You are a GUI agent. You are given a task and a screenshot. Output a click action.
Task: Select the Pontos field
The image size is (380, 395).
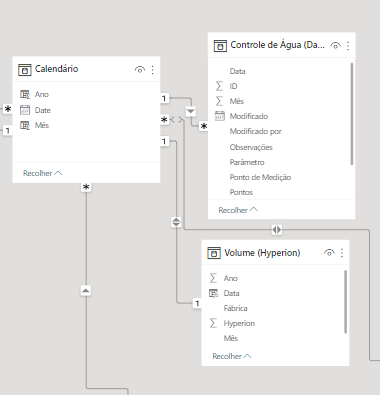241,192
